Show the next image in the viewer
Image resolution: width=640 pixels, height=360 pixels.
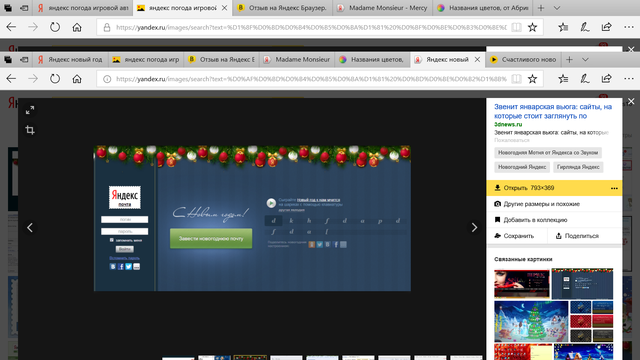pos(474,227)
